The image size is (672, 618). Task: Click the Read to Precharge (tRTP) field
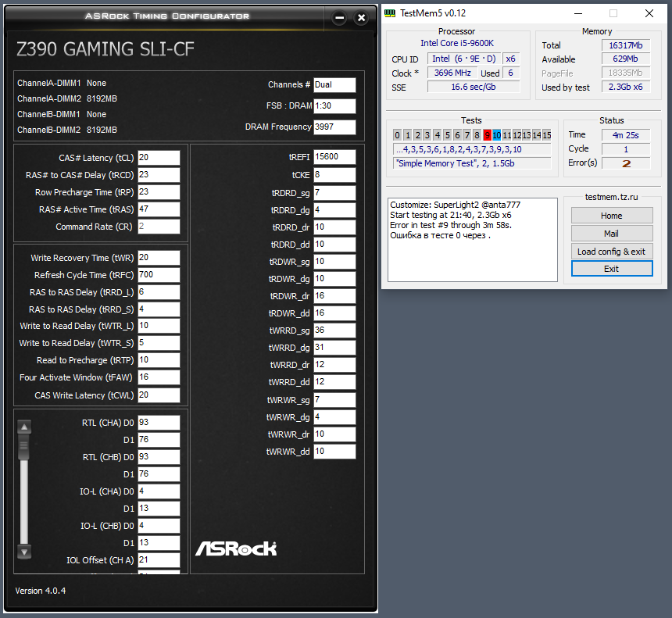pyautogui.click(x=159, y=360)
